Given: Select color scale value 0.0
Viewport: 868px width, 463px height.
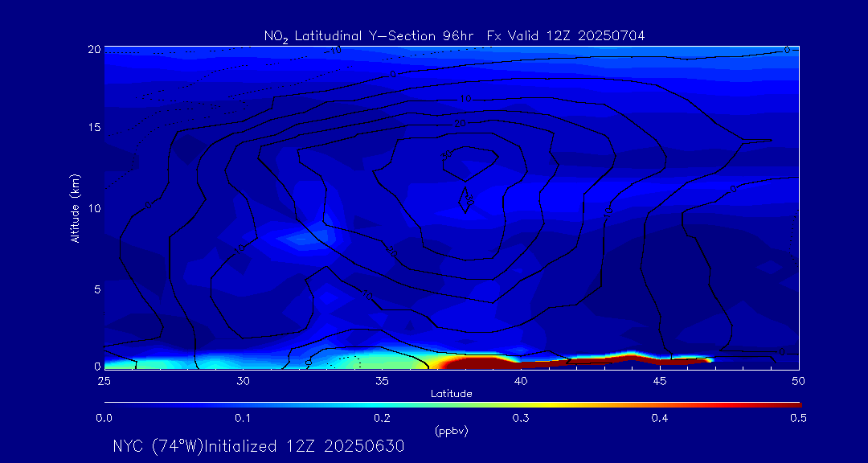Looking at the screenshot, I should [104, 419].
